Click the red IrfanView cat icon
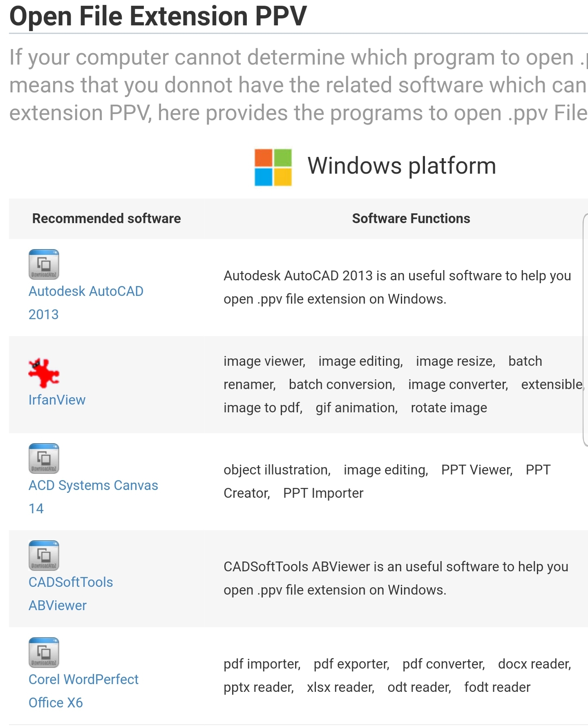 [x=44, y=373]
